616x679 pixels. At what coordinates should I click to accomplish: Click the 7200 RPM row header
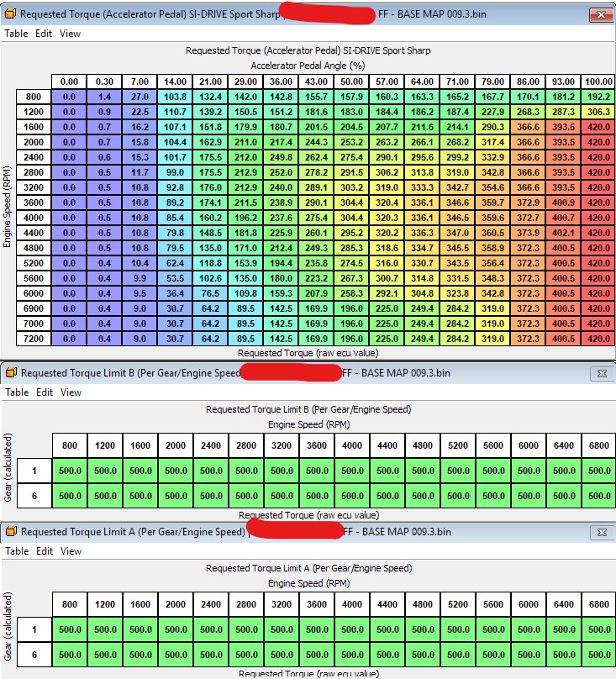click(32, 339)
